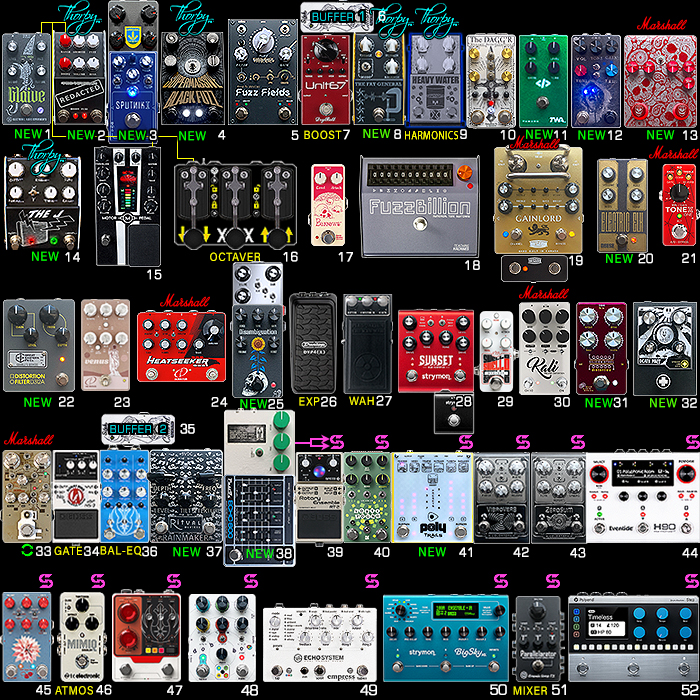
Task: Click the Glaive pedal numbered 1
Action: pyautogui.click(x=27, y=79)
